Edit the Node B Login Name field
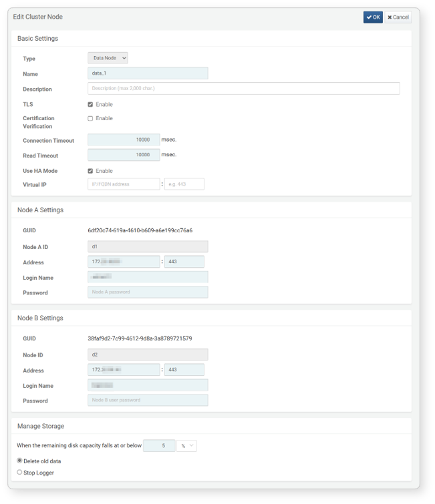Image resolution: width=435 pixels, height=504 pixels. pyautogui.click(x=148, y=385)
